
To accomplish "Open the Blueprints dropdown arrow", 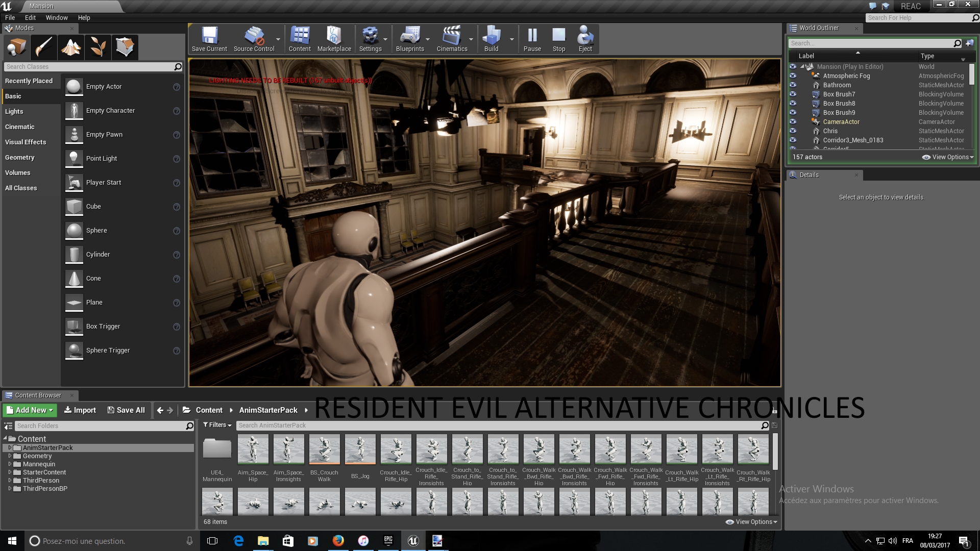I will pyautogui.click(x=428, y=39).
